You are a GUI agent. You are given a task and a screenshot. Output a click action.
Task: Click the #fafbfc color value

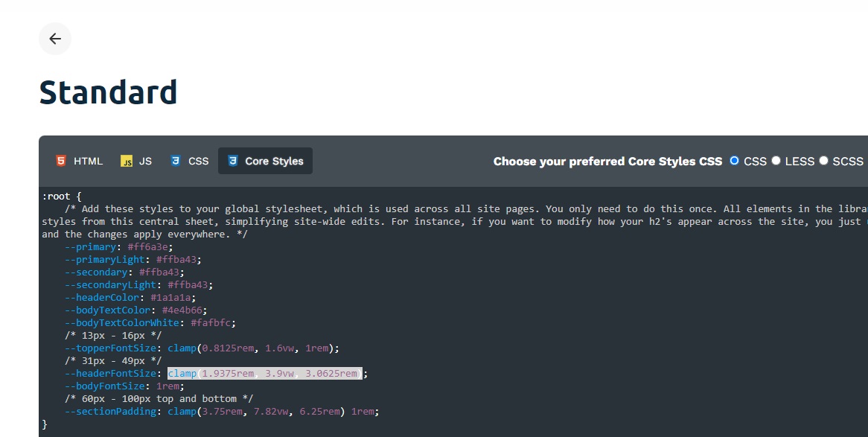coord(211,323)
